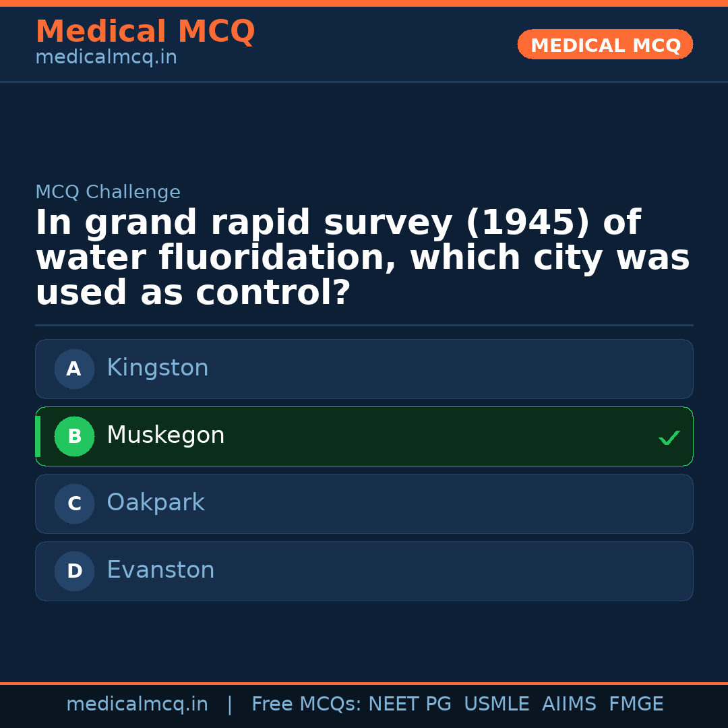728x728 pixels.
Task: Click the Medical MCQ header logo
Action: 145,32
